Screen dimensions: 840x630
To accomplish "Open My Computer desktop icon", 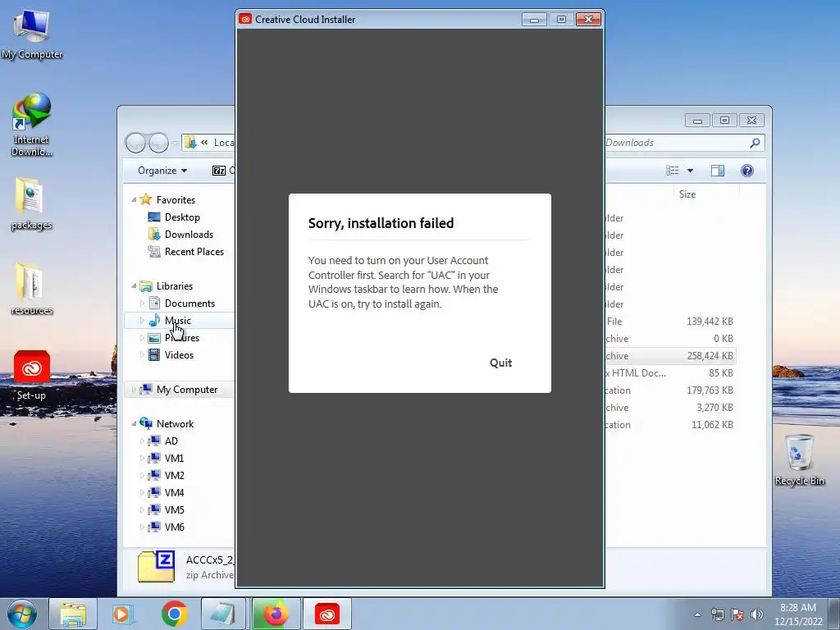I will coord(32,34).
